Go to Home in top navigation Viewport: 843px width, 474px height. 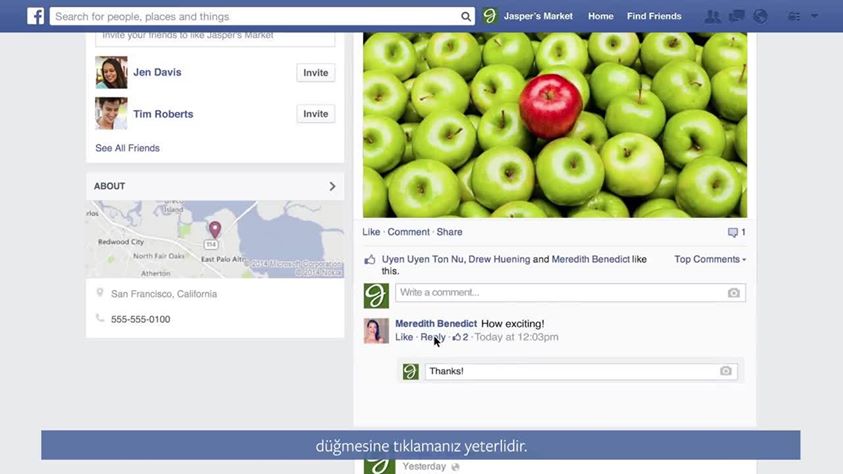(601, 16)
